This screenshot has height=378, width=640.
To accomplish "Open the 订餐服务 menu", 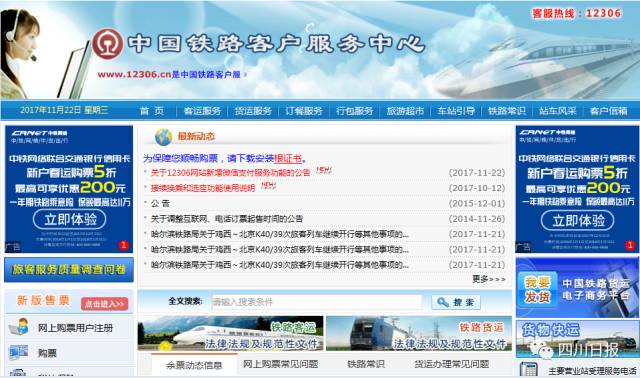I will point(304,111).
